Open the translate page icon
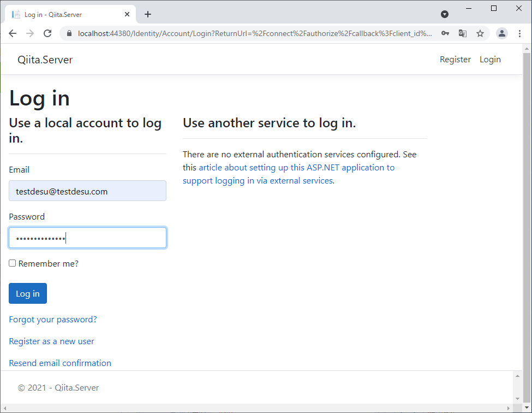 [x=463, y=33]
